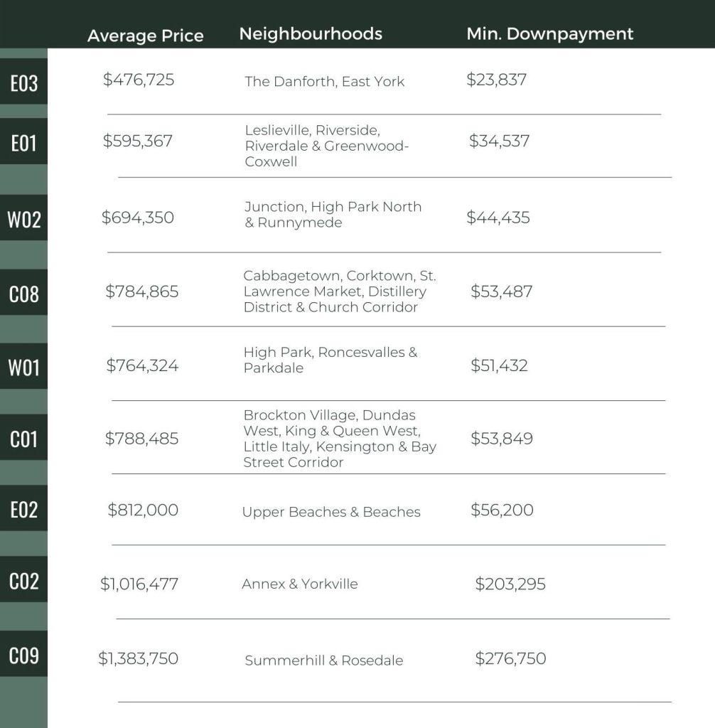
Task: Click the W01 district label
Action: [x=23, y=366]
